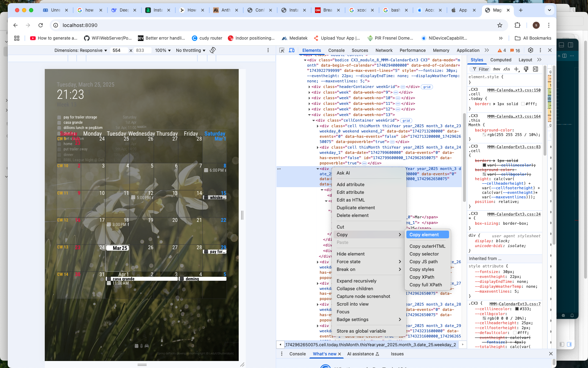Click the computed styles sidebar icon

coord(535,69)
